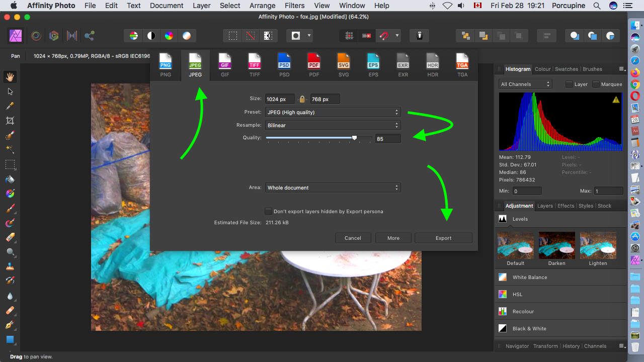The image size is (644, 362).
Task: Switch to the Layers tab
Action: (545, 206)
